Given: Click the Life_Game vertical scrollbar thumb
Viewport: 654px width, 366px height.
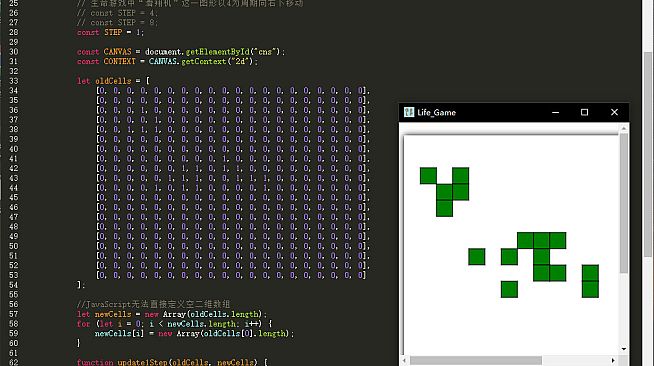Looking at the screenshot, I should pos(624,203).
